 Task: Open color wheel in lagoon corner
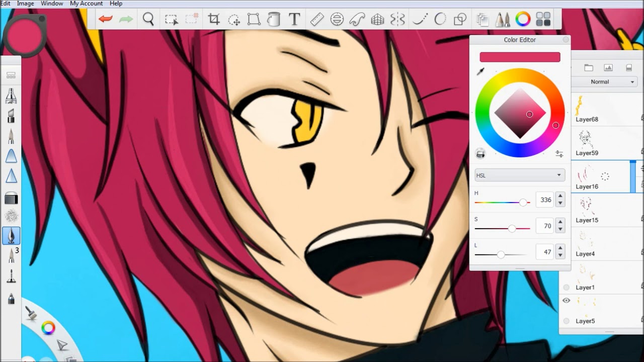tap(48, 328)
